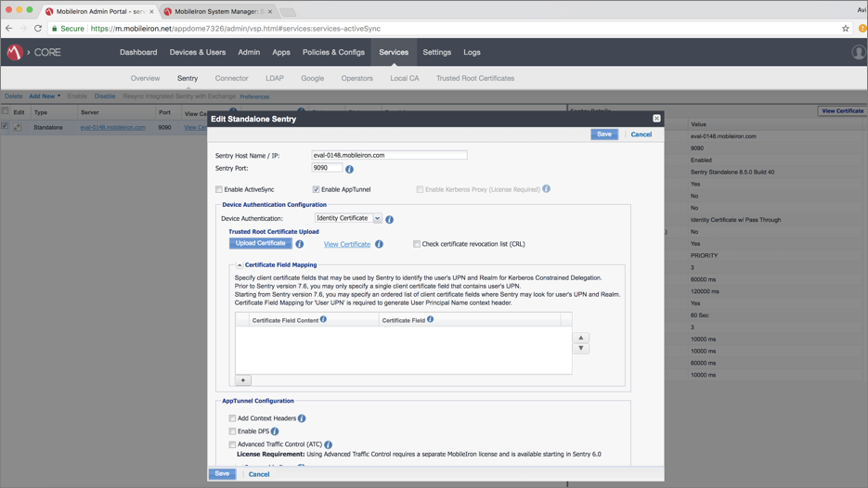This screenshot has height=488, width=868.
Task: Close the MobileIron Admin Portal tab
Action: [152, 12]
